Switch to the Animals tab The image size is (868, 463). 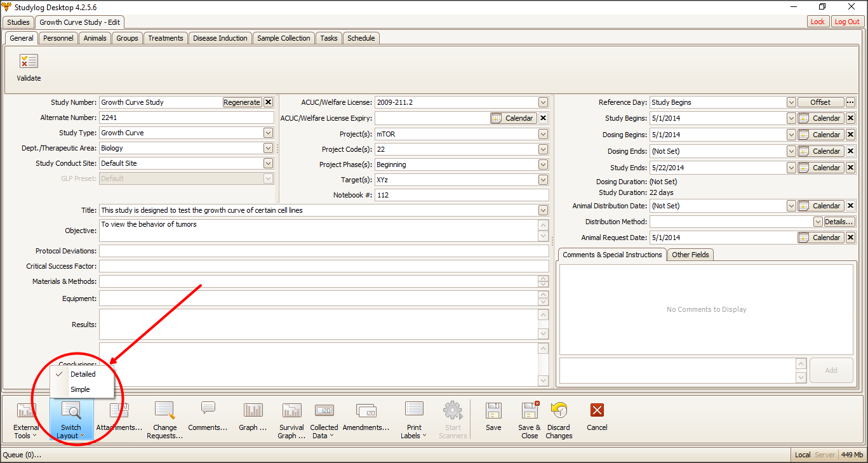click(95, 38)
